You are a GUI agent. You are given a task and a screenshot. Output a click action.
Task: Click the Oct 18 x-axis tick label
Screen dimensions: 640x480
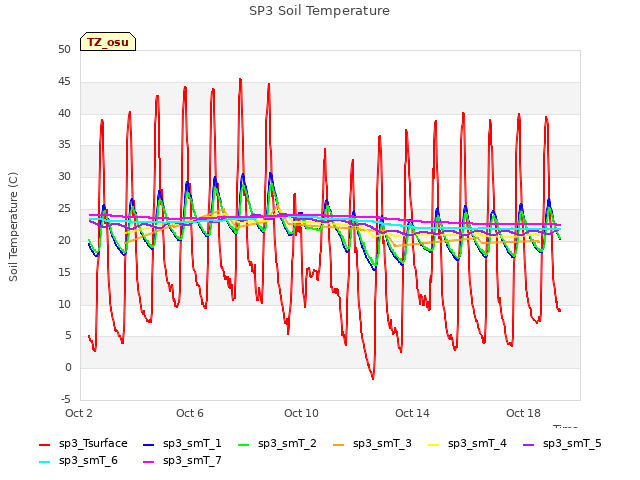(x=523, y=413)
